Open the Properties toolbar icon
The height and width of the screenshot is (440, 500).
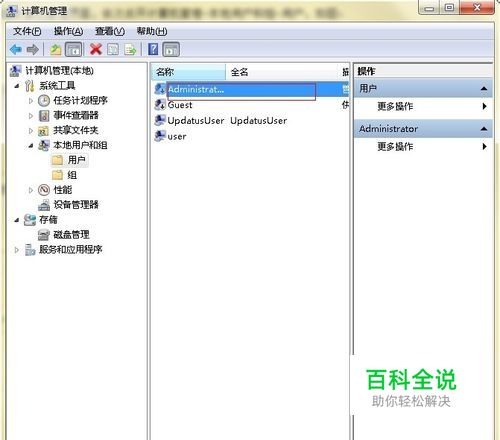[x=113, y=50]
